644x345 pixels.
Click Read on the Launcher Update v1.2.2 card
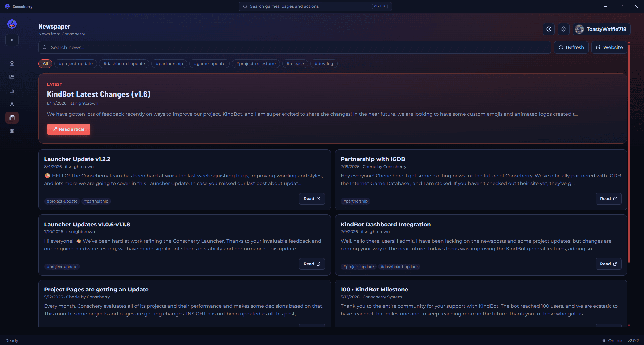[312, 199]
